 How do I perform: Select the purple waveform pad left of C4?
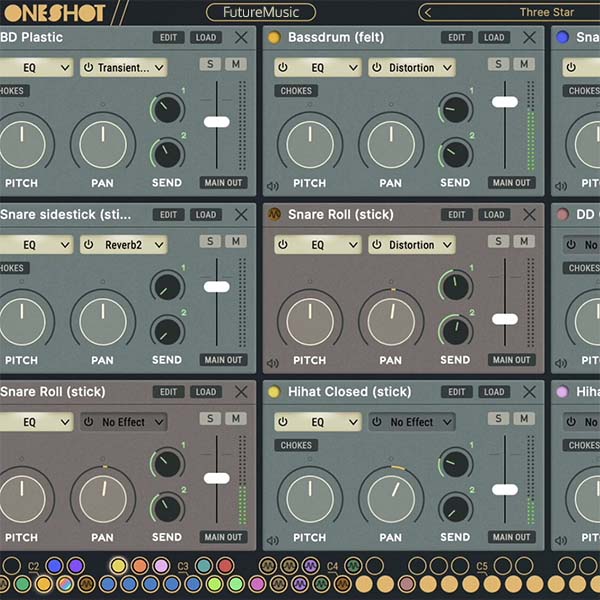(x=311, y=566)
